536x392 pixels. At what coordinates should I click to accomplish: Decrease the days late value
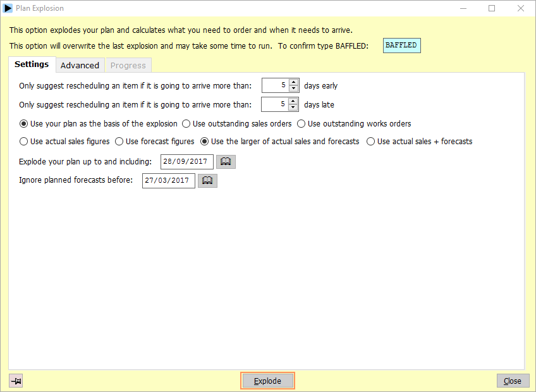pos(293,107)
